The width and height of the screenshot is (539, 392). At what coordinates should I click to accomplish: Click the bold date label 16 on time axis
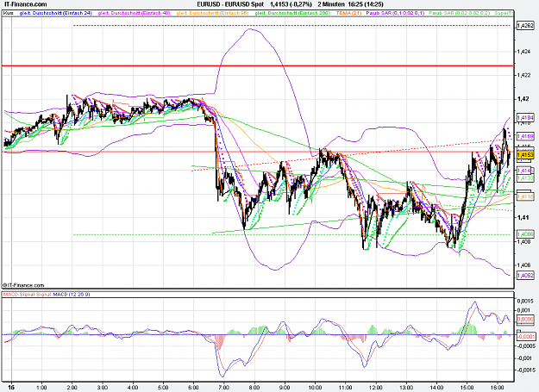tap(11, 387)
